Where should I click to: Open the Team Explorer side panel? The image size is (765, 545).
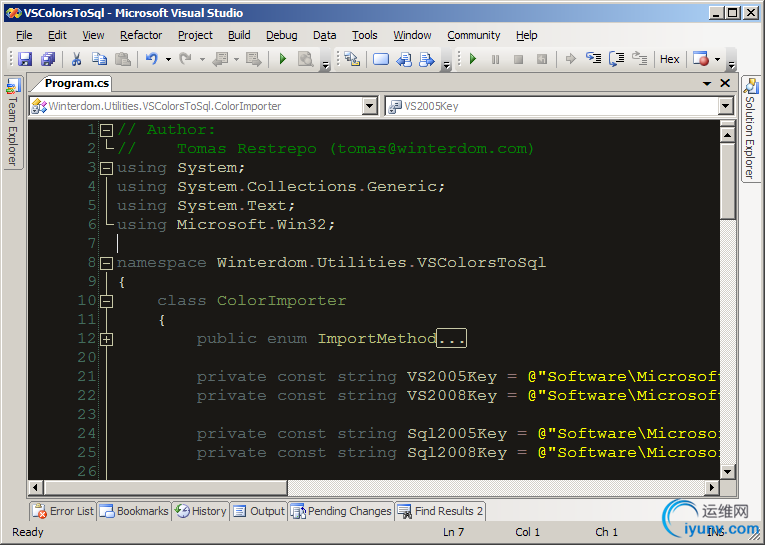point(12,123)
